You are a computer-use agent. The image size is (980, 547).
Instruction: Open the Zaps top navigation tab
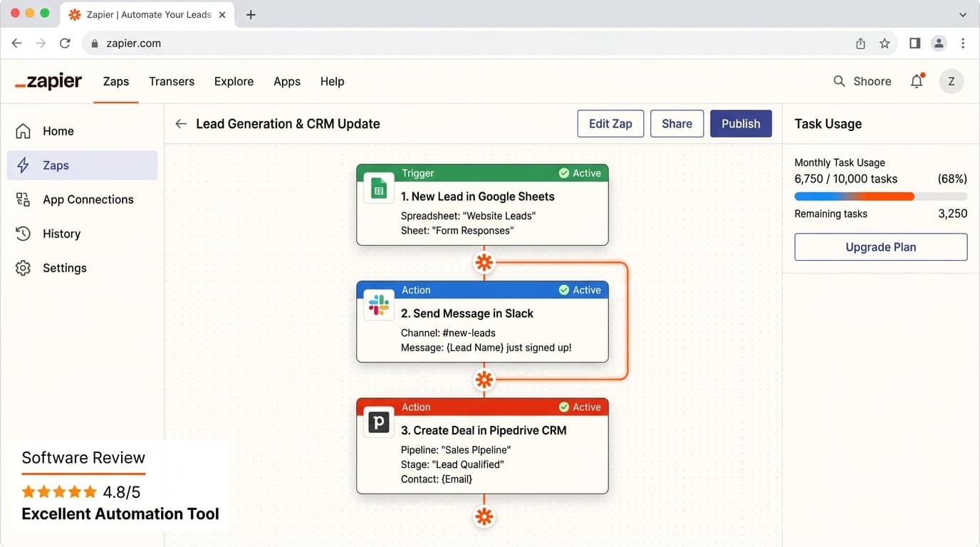coord(116,81)
